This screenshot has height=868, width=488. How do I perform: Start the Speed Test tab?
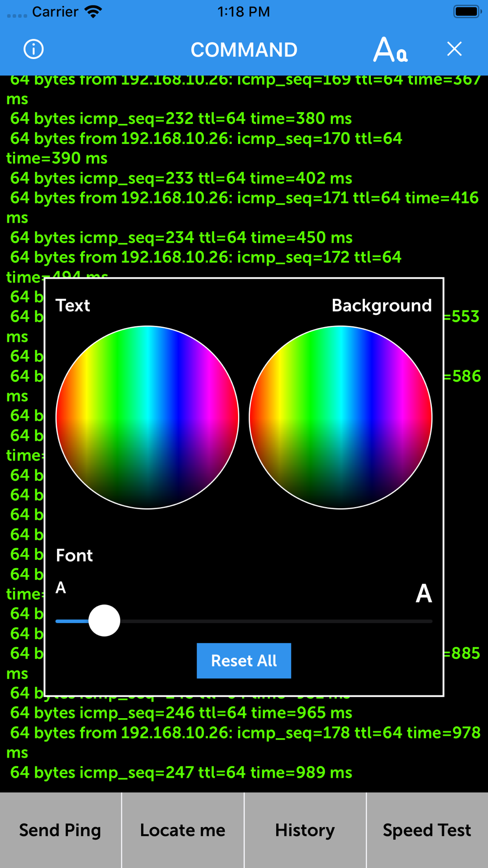427,830
